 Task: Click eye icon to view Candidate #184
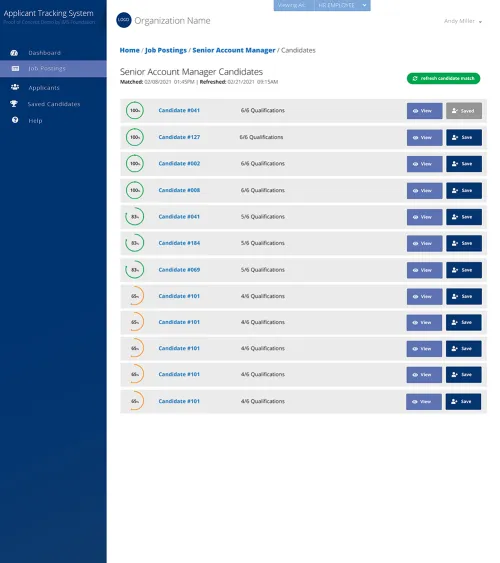415,243
